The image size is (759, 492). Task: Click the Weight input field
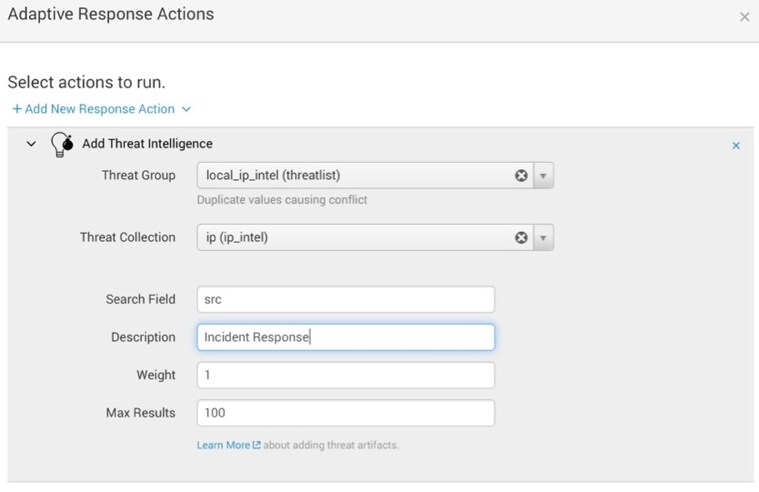tap(346, 375)
